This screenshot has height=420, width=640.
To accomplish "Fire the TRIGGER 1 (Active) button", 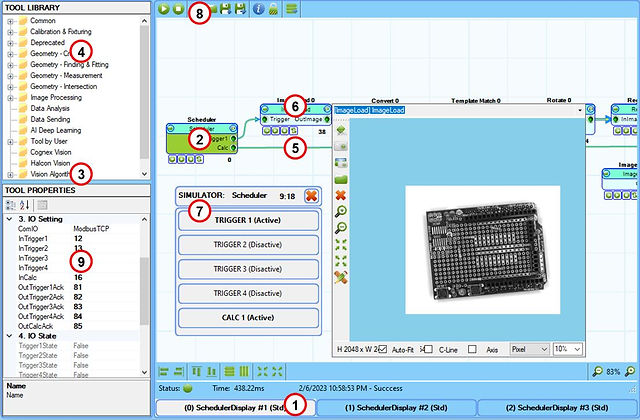I will (x=248, y=220).
